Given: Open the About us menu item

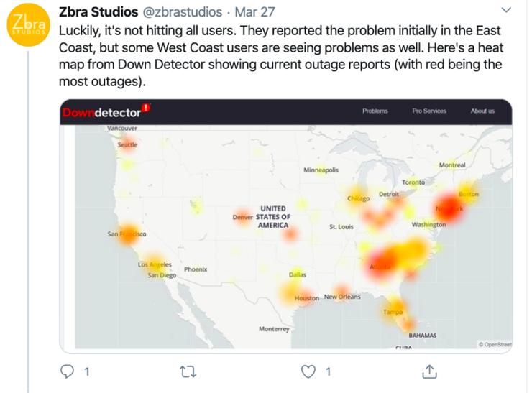Looking at the screenshot, I should tap(482, 111).
